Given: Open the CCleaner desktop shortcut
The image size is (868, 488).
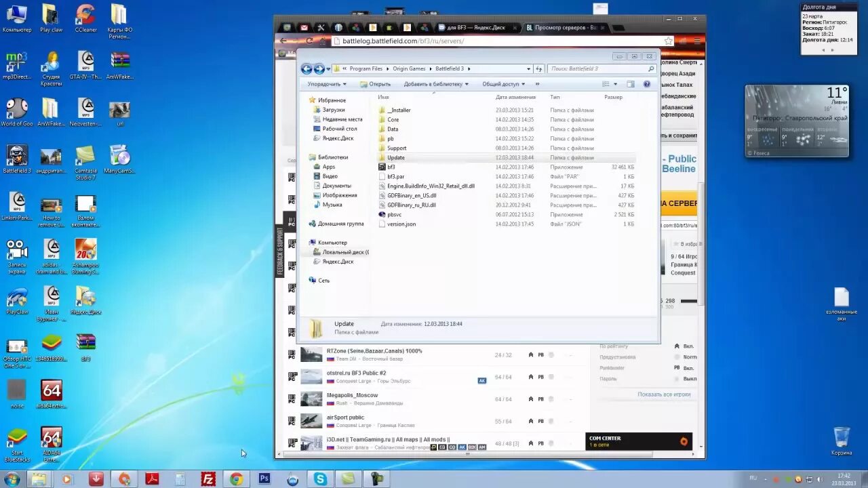Looking at the screenshot, I should click(86, 18).
